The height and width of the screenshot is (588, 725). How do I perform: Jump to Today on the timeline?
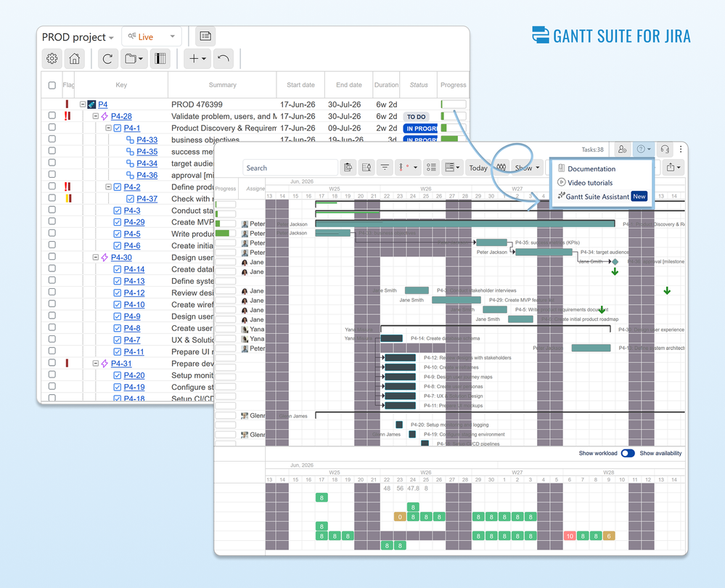point(478,168)
